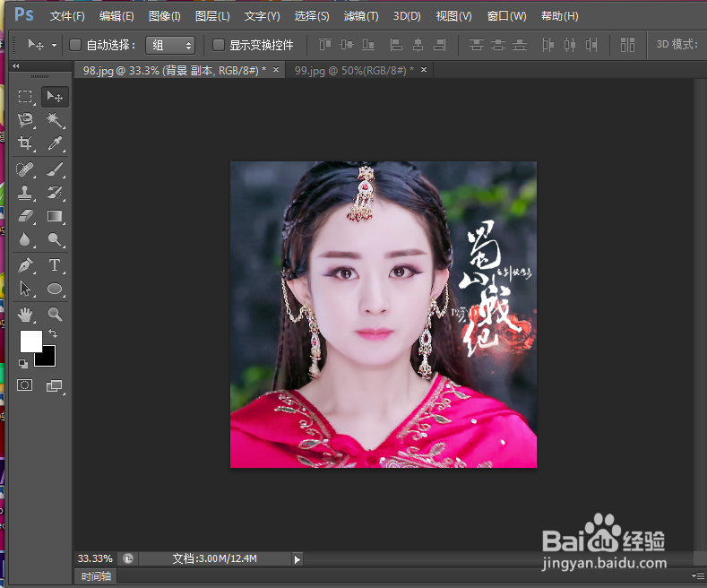Open the 编辑(E) menu
707x588 pixels.
click(x=116, y=16)
